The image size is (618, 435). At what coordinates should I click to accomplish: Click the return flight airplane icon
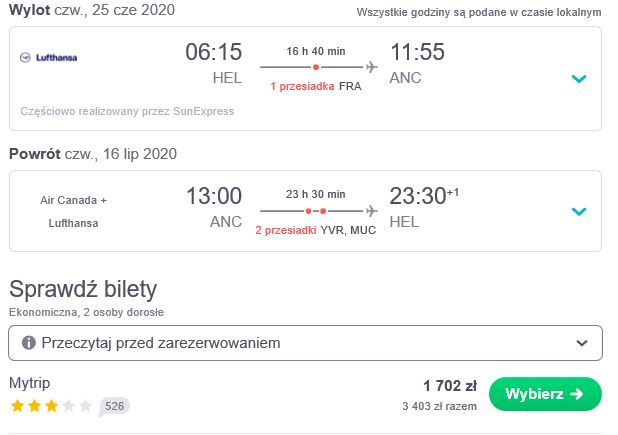[x=372, y=211]
